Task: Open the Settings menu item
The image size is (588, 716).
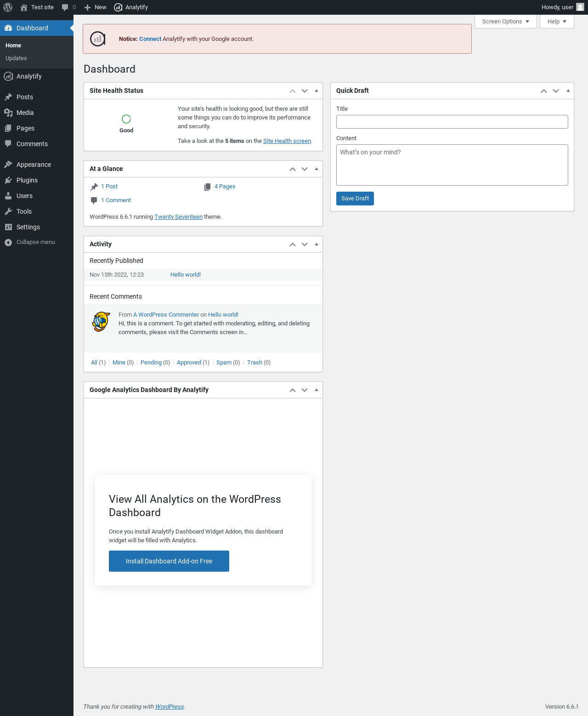Action: click(28, 227)
